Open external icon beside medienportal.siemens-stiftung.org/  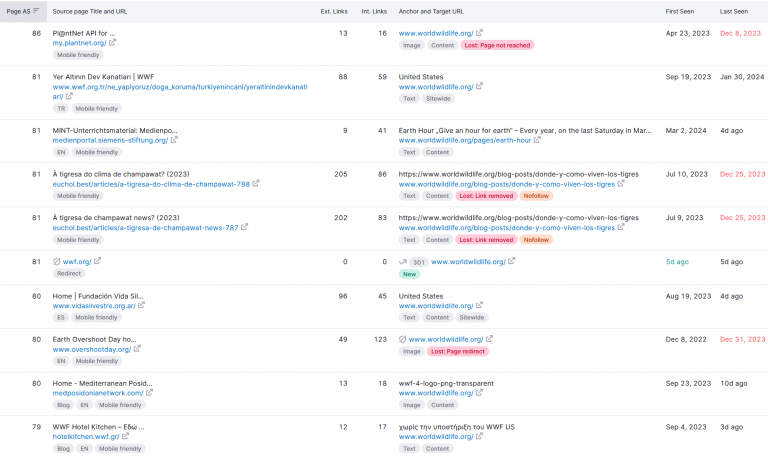coord(174,140)
